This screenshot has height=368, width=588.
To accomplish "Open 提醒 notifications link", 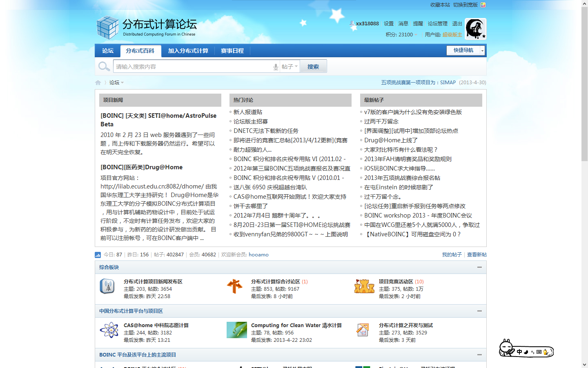I will coord(418,24).
